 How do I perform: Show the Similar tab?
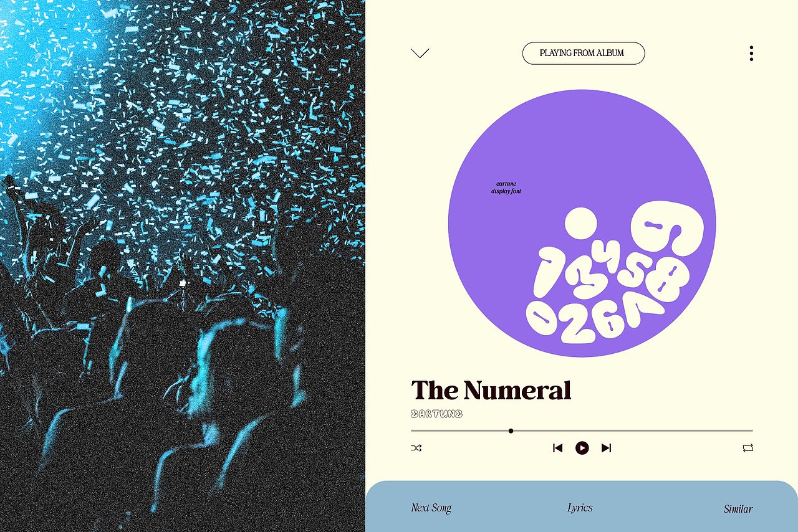point(738,509)
